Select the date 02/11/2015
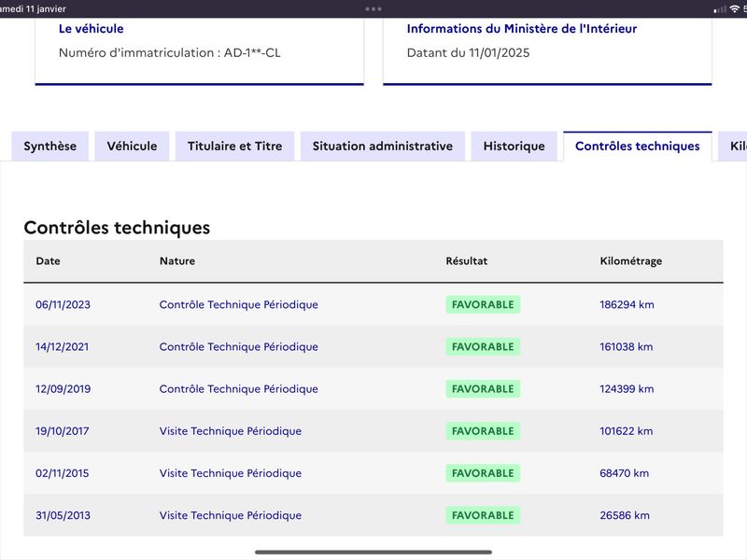Screen dimensions: 747x560 click(62, 473)
